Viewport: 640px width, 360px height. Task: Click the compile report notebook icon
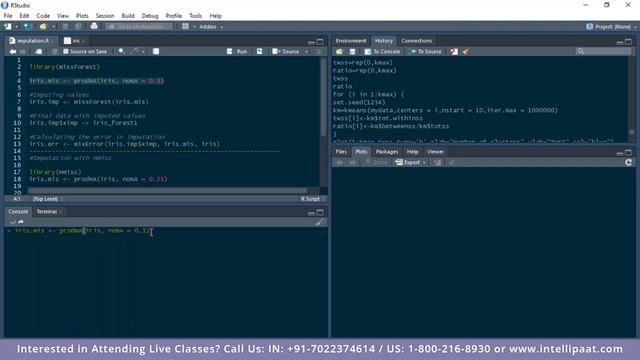(156, 51)
